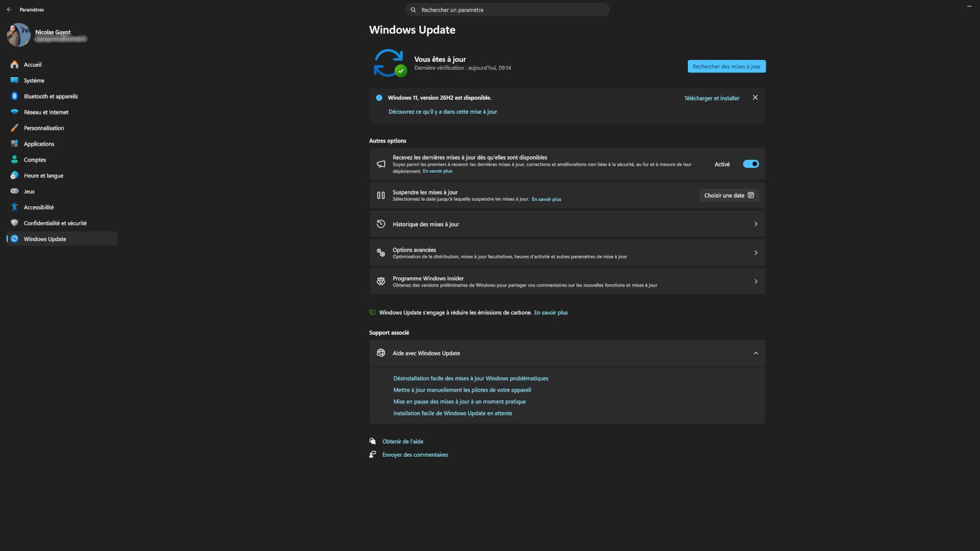This screenshot has height=551, width=980.
Task: Click En savoir plus next to Suspendre description
Action: pos(546,199)
